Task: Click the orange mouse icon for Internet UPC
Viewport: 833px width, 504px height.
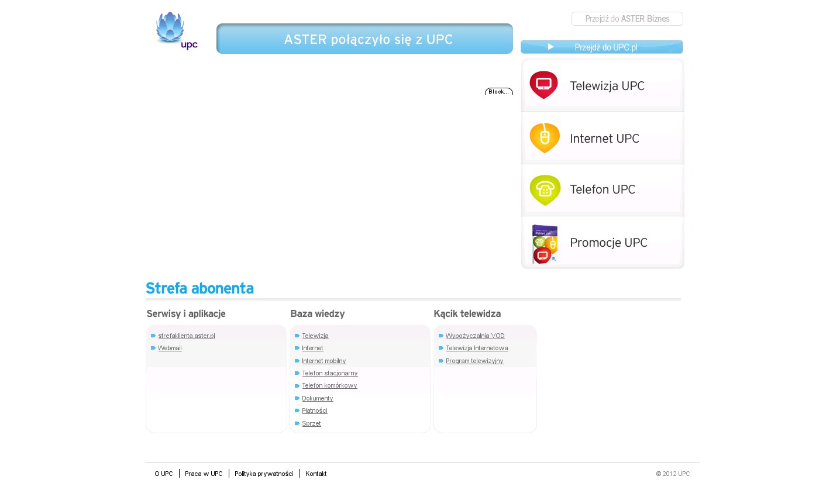Action: pos(545,138)
